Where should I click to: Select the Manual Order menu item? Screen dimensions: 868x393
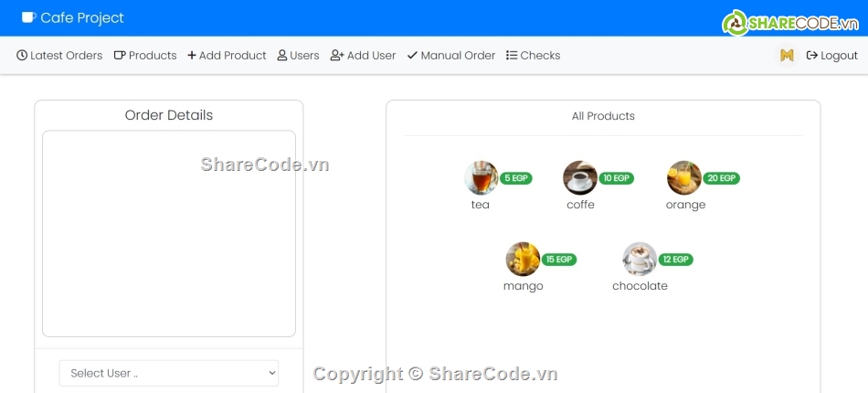pos(451,56)
